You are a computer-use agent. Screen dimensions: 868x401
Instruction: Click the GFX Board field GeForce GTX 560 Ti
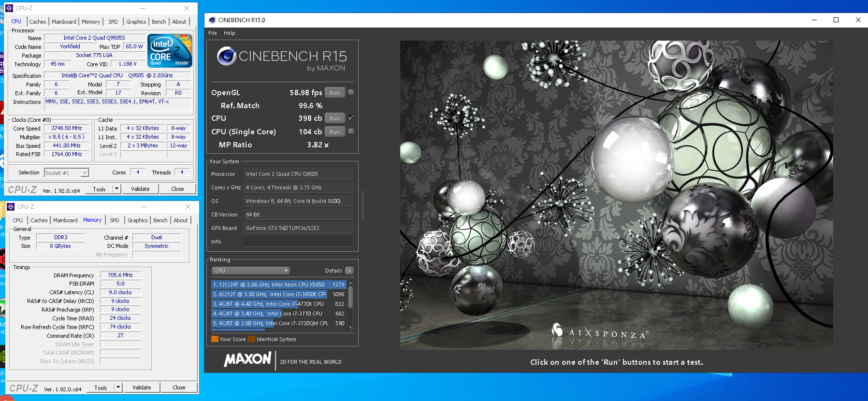298,228
